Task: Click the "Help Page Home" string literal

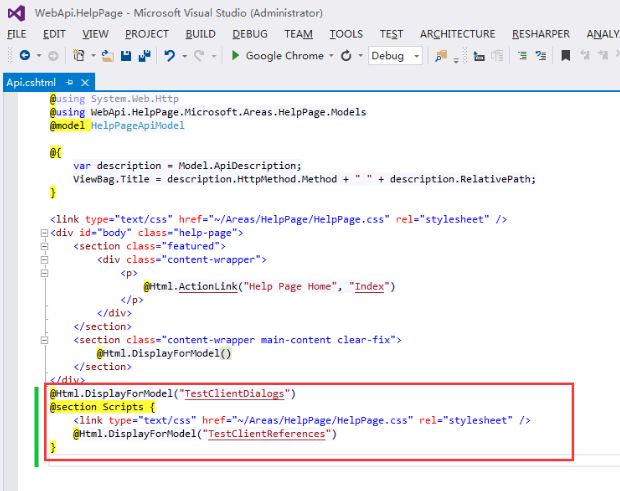Action: coord(290,287)
